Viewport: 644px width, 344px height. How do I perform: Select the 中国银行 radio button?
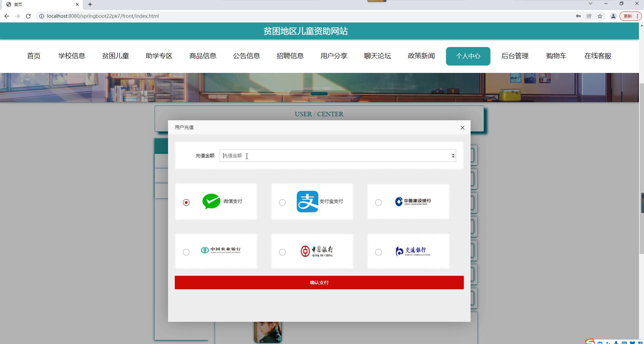pyautogui.click(x=282, y=252)
